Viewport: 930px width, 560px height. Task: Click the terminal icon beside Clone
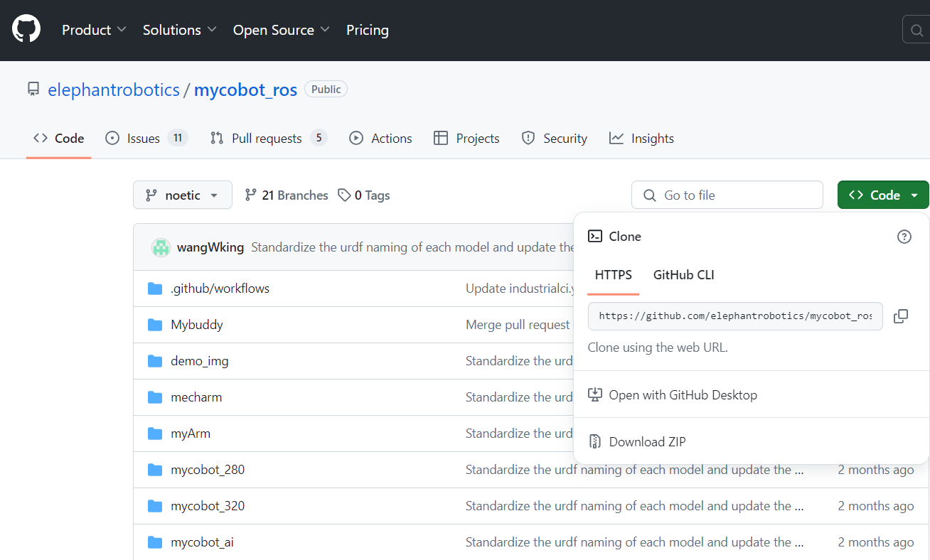595,237
